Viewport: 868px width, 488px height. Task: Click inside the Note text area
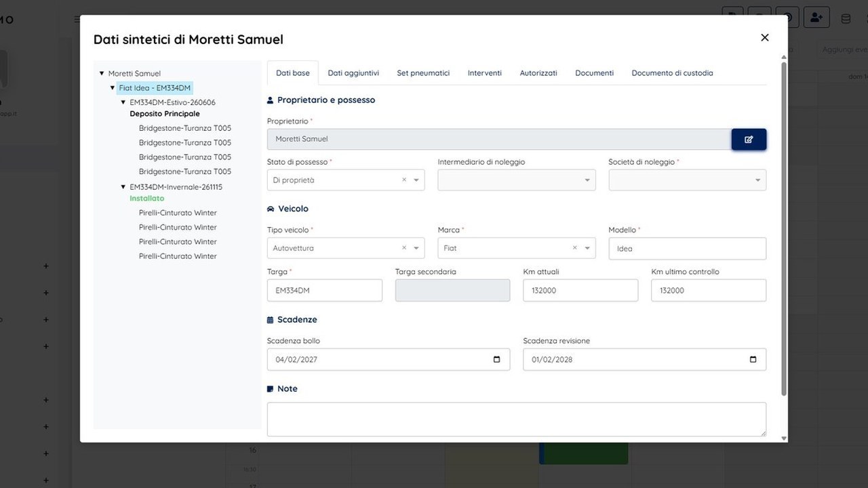(x=517, y=419)
